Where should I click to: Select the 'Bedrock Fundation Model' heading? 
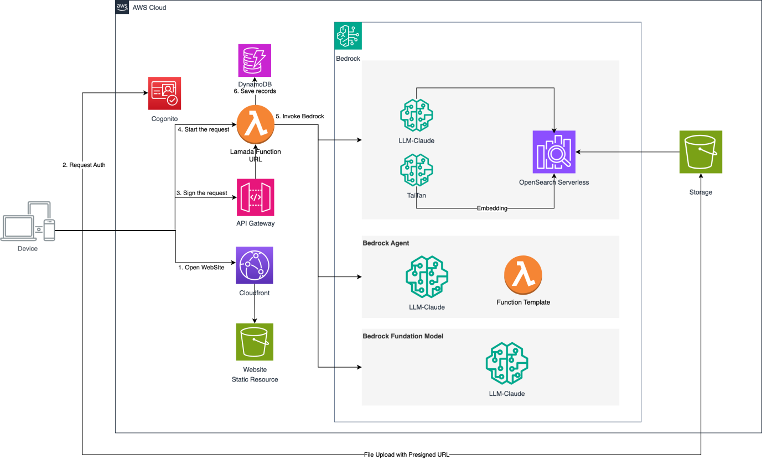(403, 336)
